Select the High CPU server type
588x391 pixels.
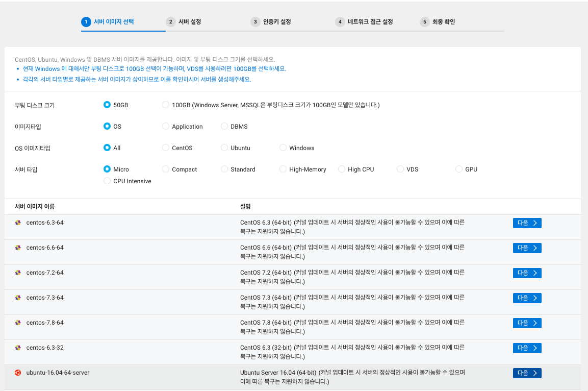point(341,169)
